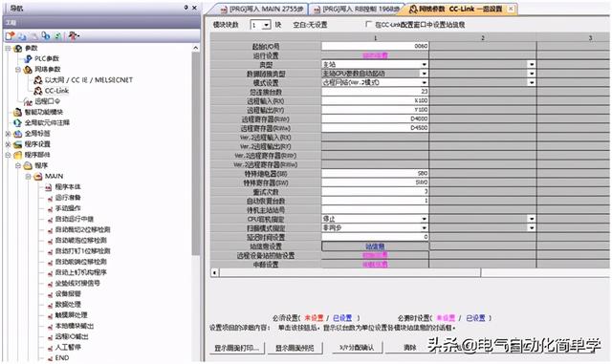612x364 pixels.
Task: Collapse the 参数 tree node
Action: 8,48
